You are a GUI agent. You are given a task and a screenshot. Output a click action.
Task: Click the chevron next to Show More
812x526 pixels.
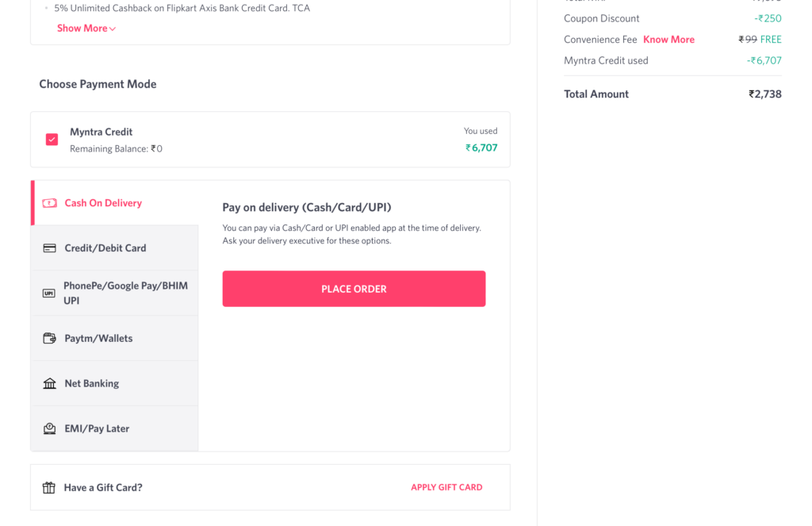[x=113, y=29]
